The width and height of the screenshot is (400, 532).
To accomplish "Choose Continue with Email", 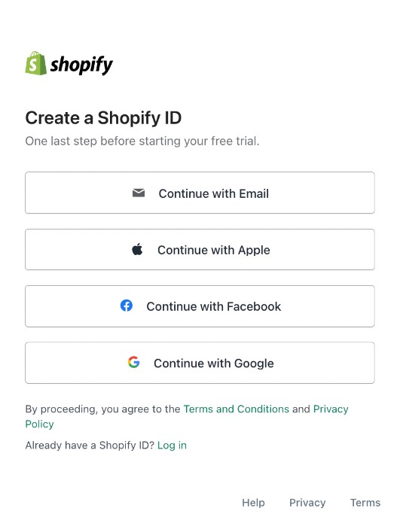I will [200, 193].
